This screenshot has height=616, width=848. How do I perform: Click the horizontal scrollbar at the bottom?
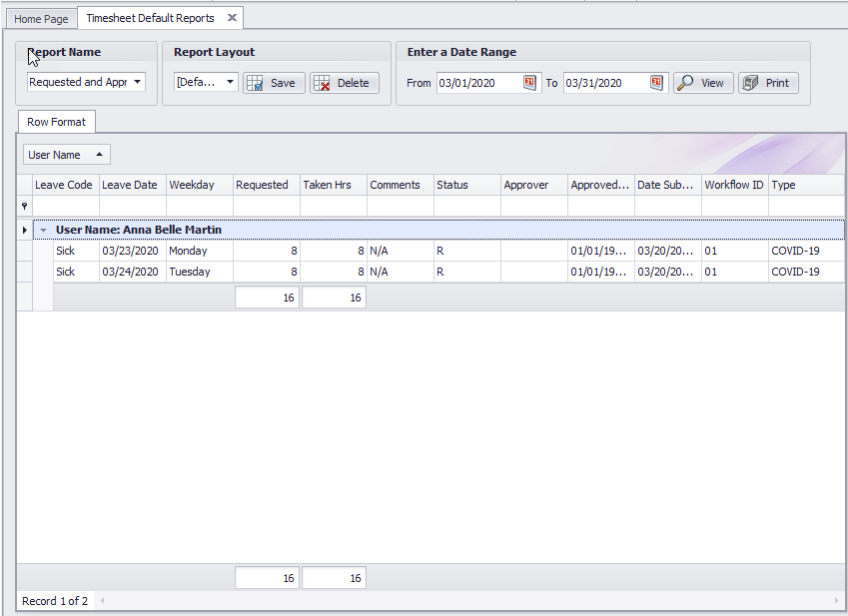467,601
